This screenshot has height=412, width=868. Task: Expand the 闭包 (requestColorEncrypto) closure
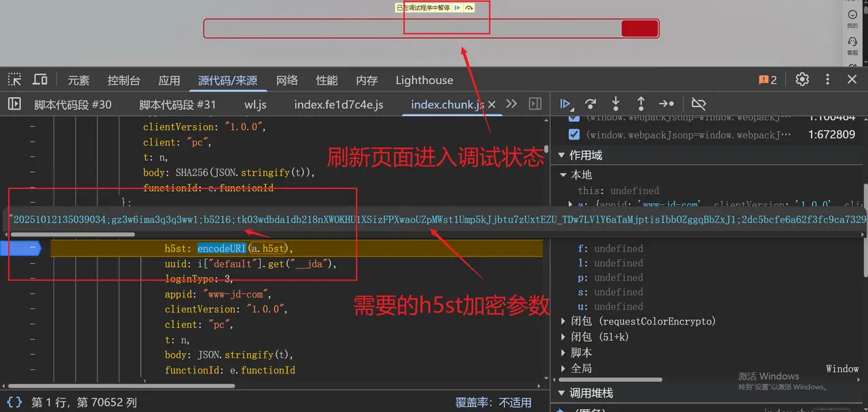point(563,321)
